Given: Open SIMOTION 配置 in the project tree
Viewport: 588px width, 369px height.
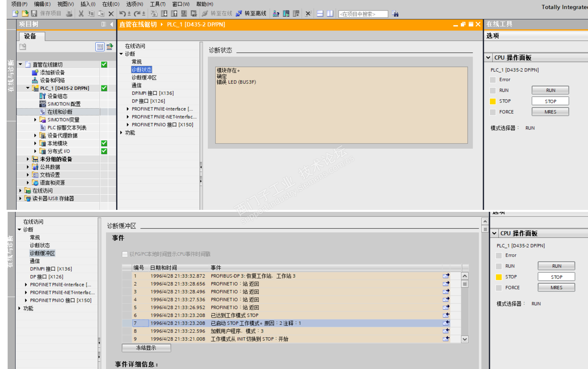Looking at the screenshot, I should pos(64,104).
